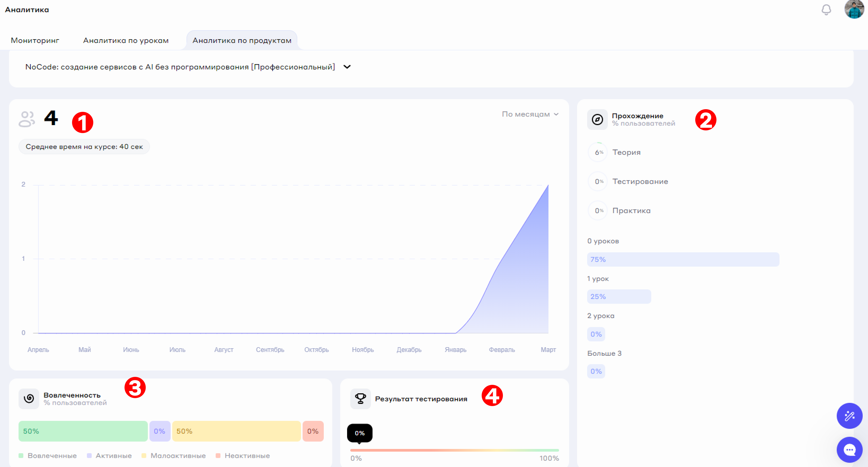The width and height of the screenshot is (868, 467).
Task: Click the 75% bar under 0 уроков
Action: [683, 259]
